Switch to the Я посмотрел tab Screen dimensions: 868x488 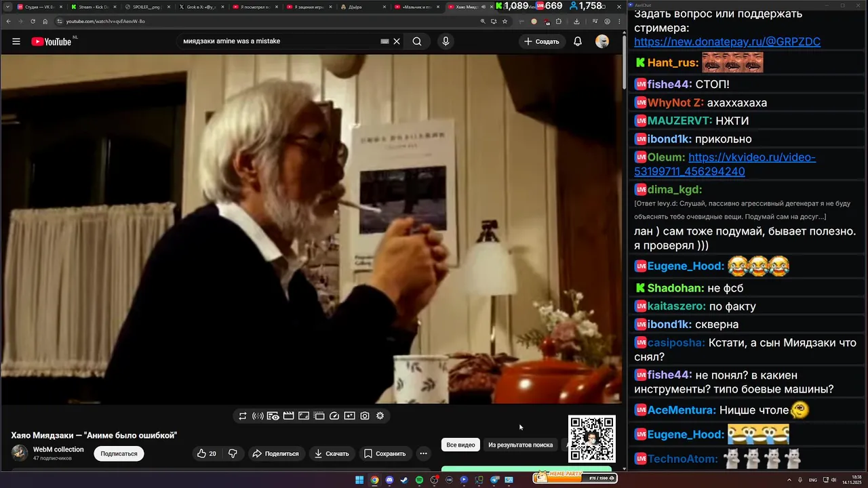[x=254, y=7]
